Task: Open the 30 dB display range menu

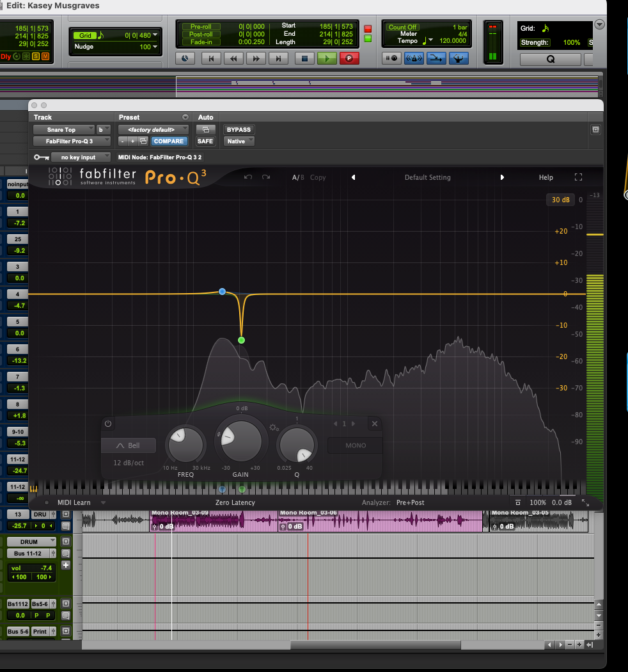Action: click(560, 200)
